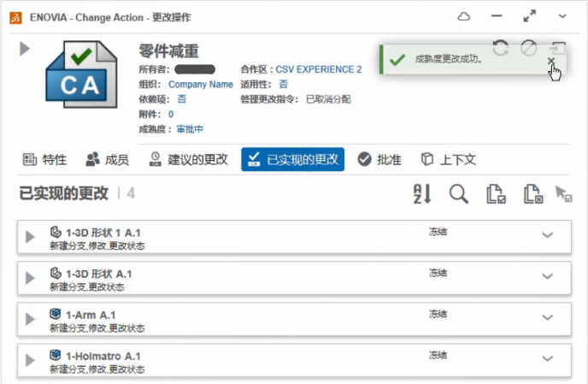Click the cancel circle-slash icon
Viewport: 588px width, 384px height.
(529, 48)
